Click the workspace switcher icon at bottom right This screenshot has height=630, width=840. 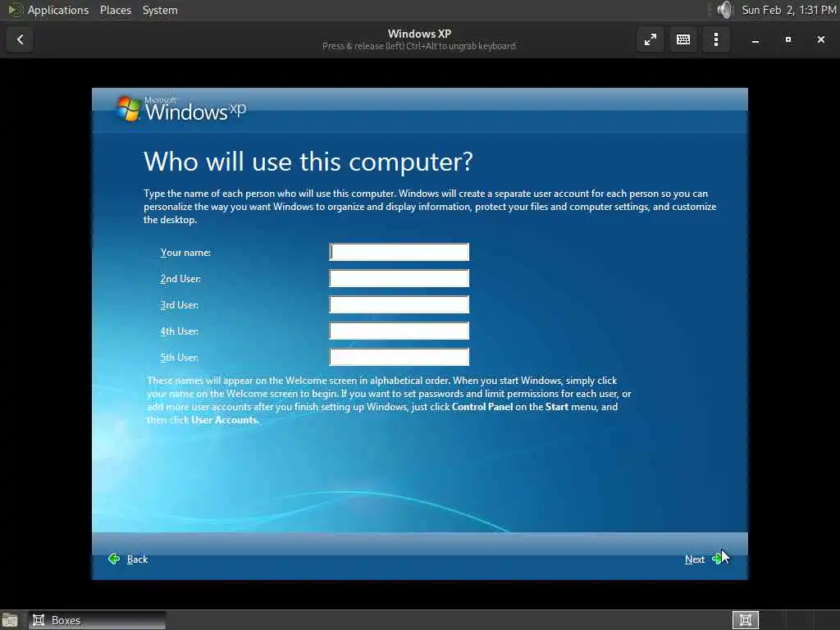tap(745, 620)
